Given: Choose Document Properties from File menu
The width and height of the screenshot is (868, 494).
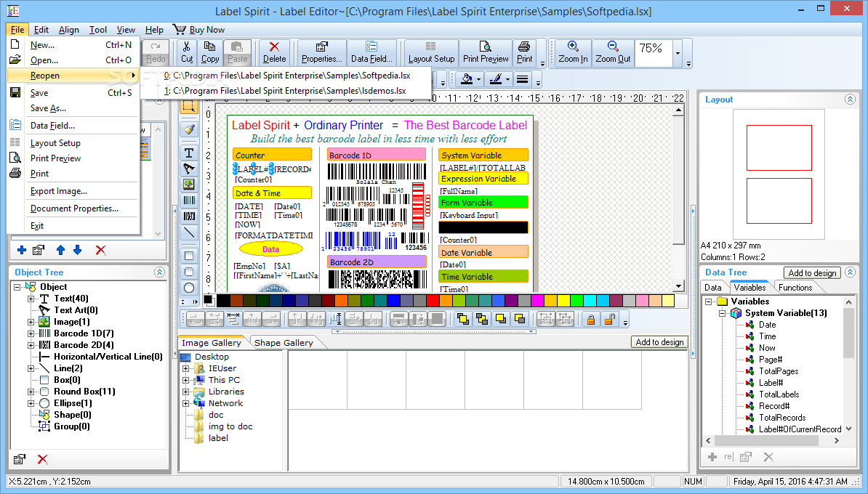Looking at the screenshot, I should pyautogui.click(x=73, y=208).
